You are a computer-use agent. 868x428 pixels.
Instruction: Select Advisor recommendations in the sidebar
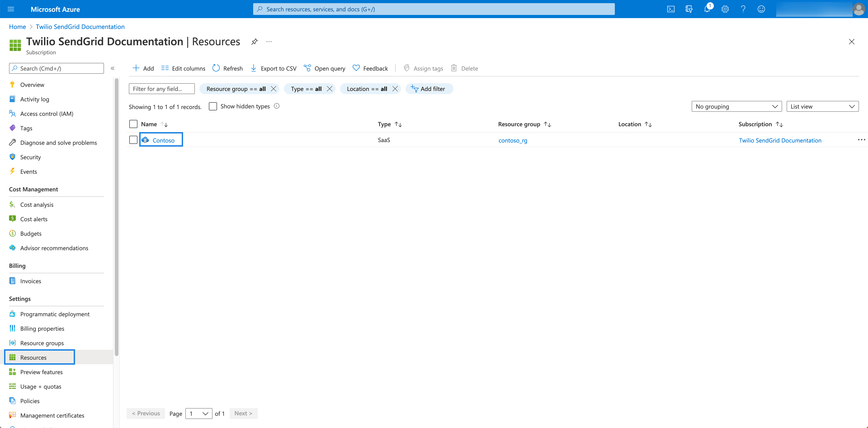(54, 248)
